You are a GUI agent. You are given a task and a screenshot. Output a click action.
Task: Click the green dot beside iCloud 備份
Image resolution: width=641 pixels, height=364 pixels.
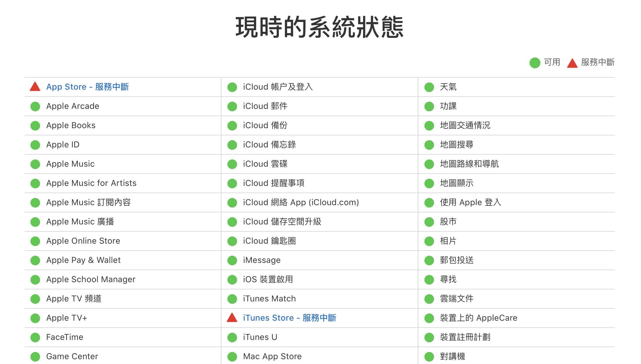(x=232, y=126)
